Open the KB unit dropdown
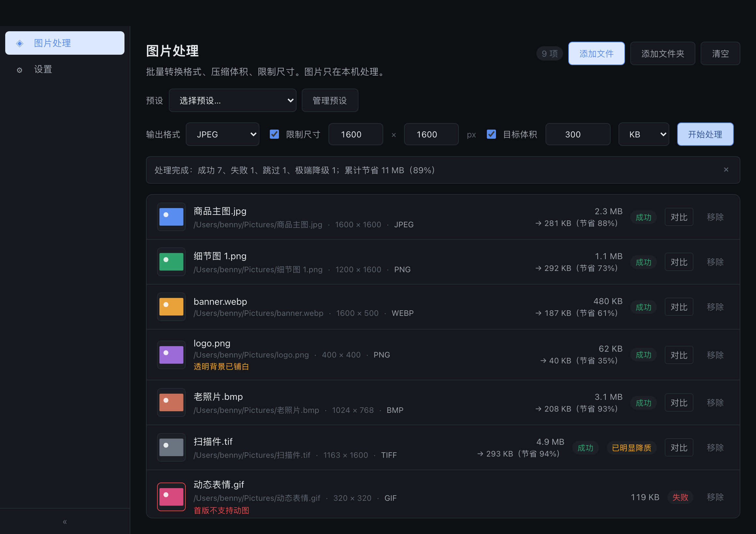The width and height of the screenshot is (756, 534). click(644, 134)
